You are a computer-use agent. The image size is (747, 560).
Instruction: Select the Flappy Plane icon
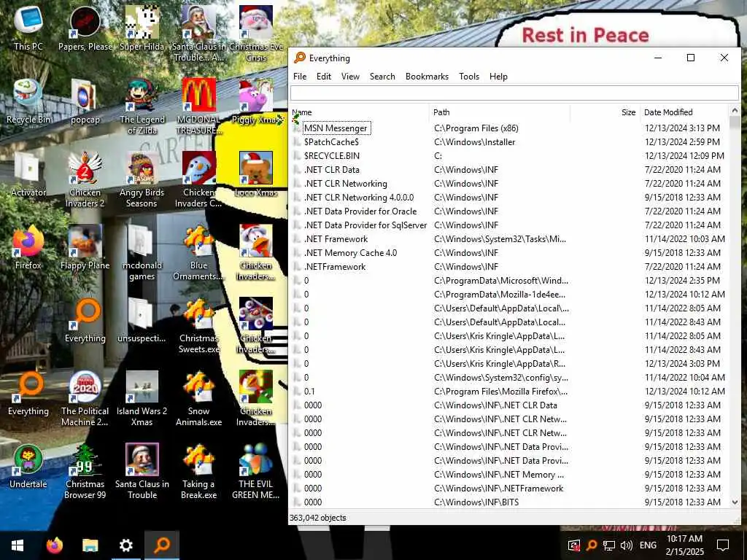click(85, 246)
